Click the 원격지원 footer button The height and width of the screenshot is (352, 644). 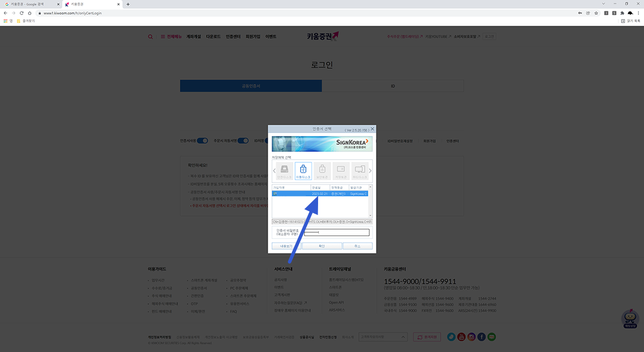(x=427, y=337)
